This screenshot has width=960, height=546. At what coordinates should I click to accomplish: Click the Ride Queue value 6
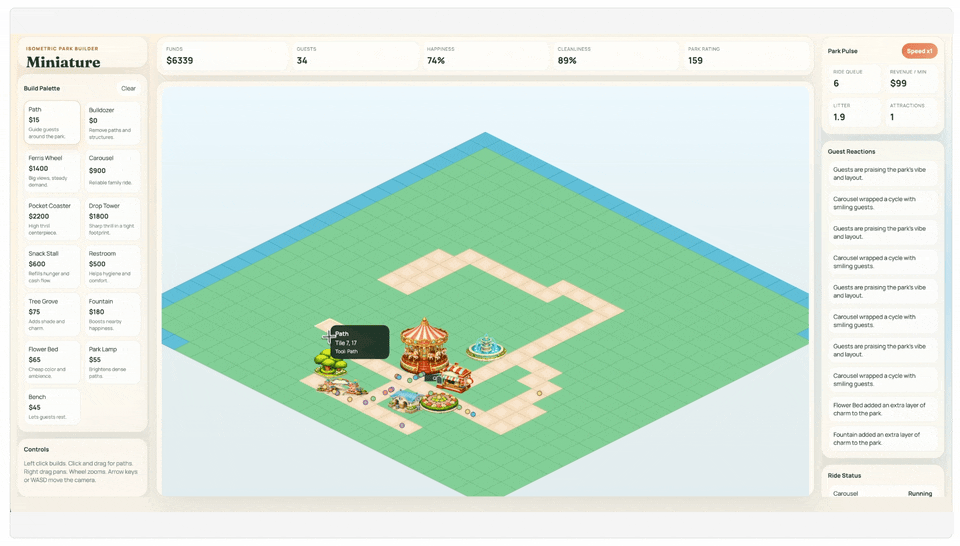(x=854, y=79)
